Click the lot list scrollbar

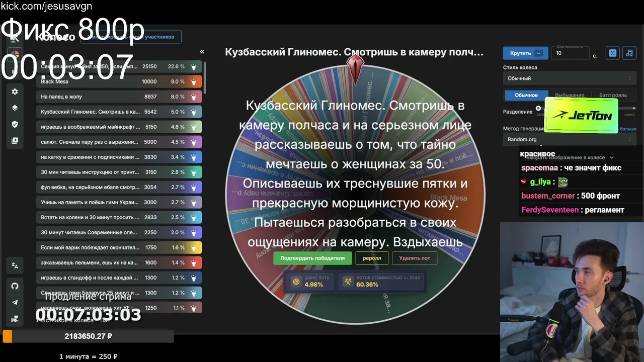(205, 78)
